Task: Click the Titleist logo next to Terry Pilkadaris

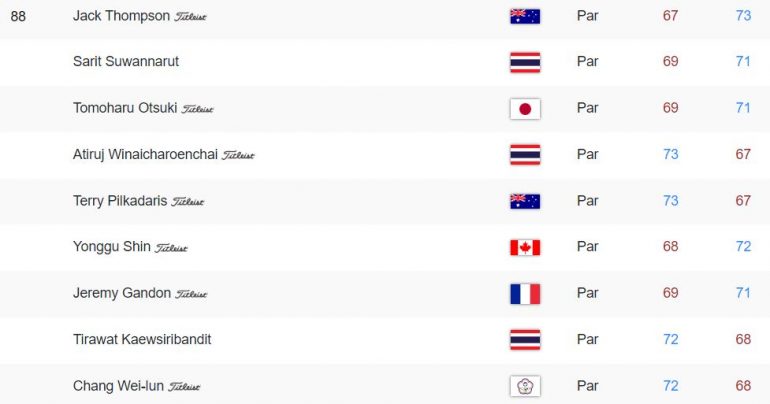Action: 187,202
